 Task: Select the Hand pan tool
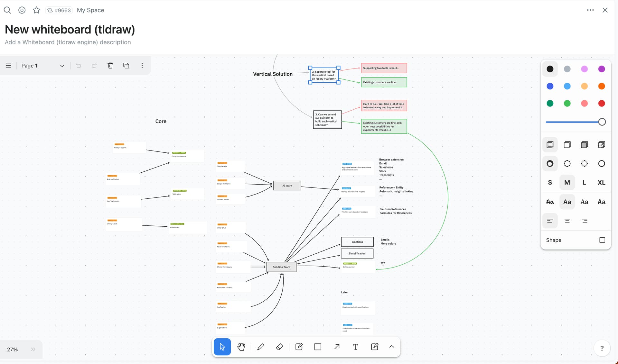tap(241, 347)
